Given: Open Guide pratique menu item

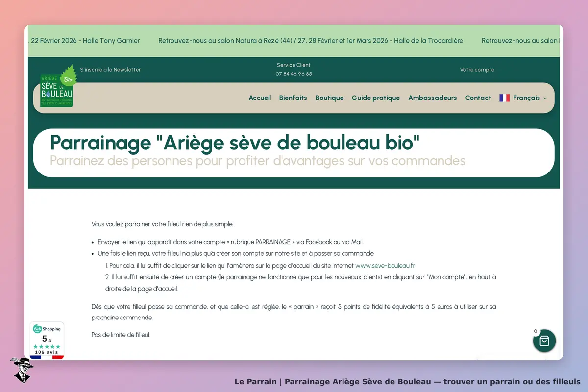Looking at the screenshot, I should [376, 98].
